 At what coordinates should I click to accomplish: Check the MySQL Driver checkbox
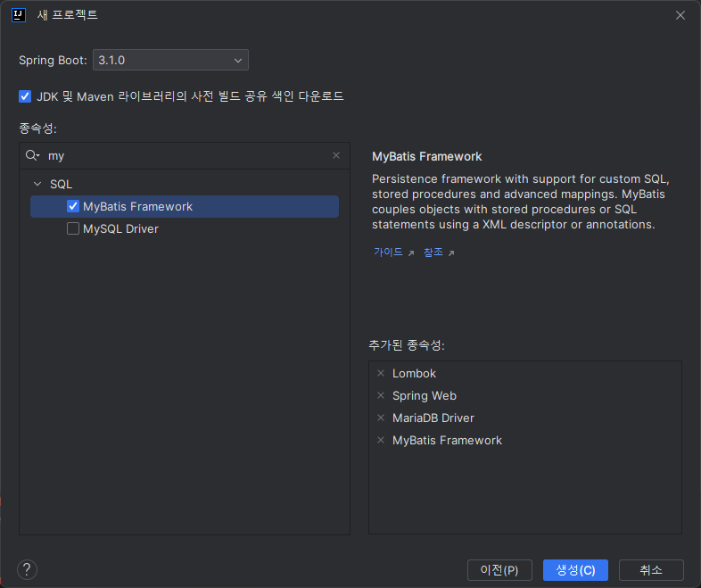pos(73,228)
